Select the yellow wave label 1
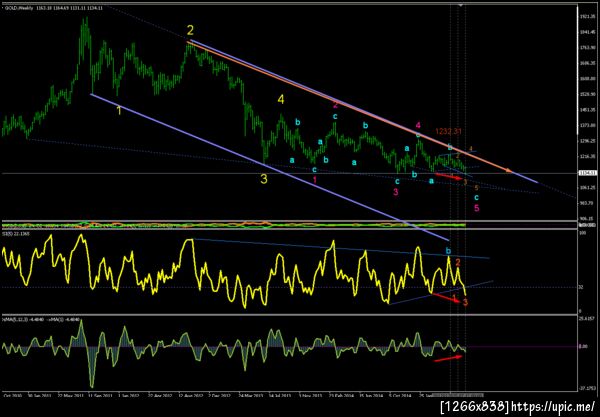This screenshot has height=417, width=600. [x=119, y=111]
